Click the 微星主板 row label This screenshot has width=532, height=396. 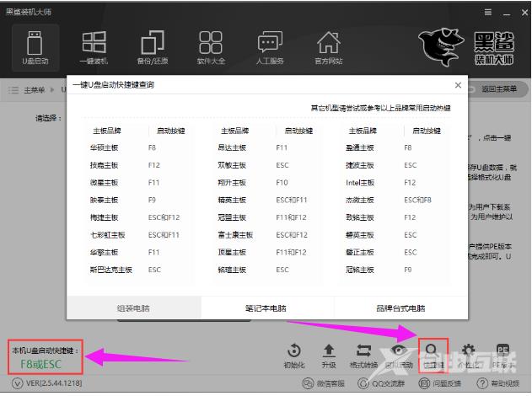click(x=105, y=183)
